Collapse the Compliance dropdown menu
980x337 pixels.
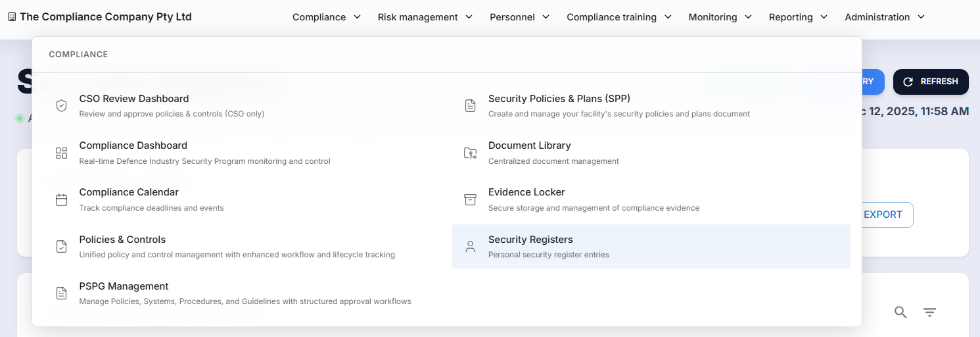[327, 17]
